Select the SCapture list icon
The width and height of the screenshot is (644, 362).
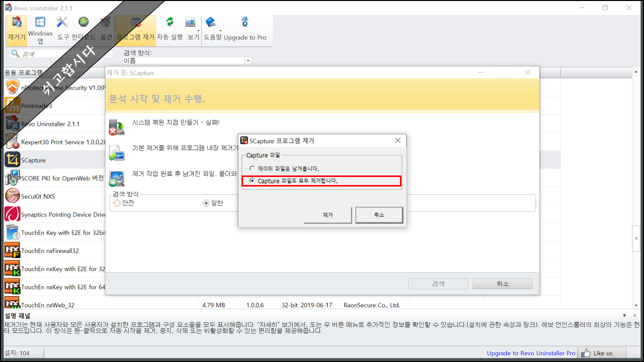pos(13,160)
